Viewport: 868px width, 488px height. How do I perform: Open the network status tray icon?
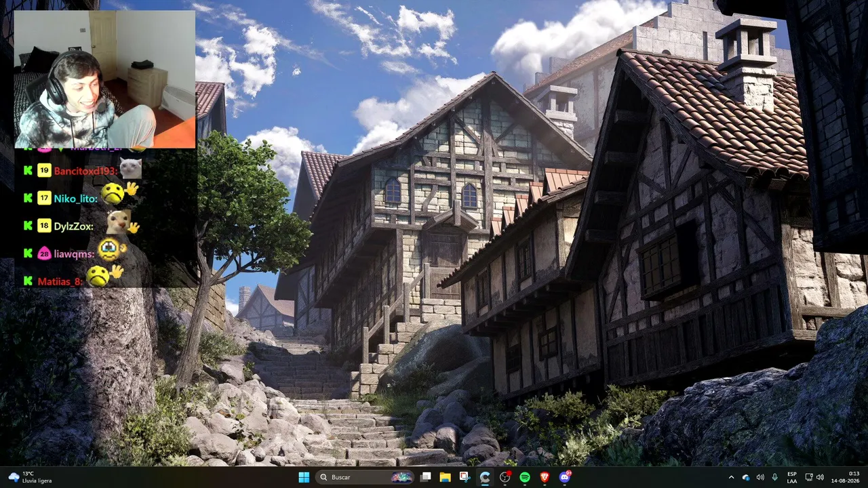pyautogui.click(x=809, y=477)
